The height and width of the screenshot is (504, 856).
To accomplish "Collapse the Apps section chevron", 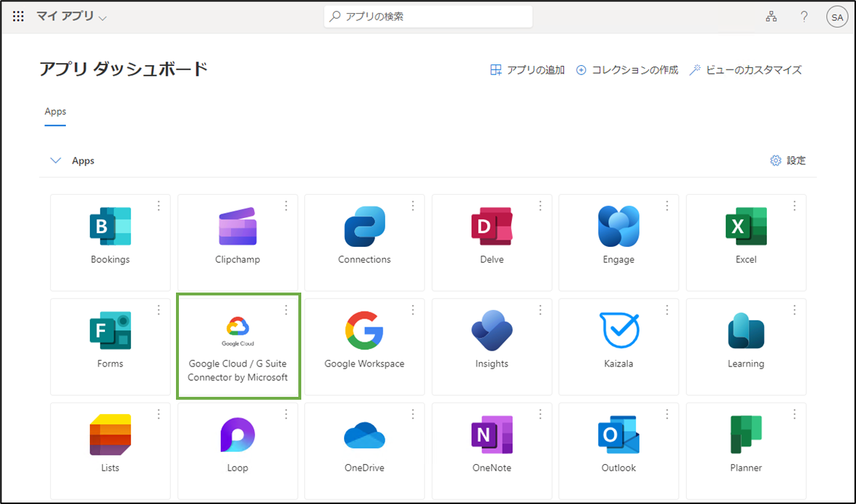I will (55, 161).
